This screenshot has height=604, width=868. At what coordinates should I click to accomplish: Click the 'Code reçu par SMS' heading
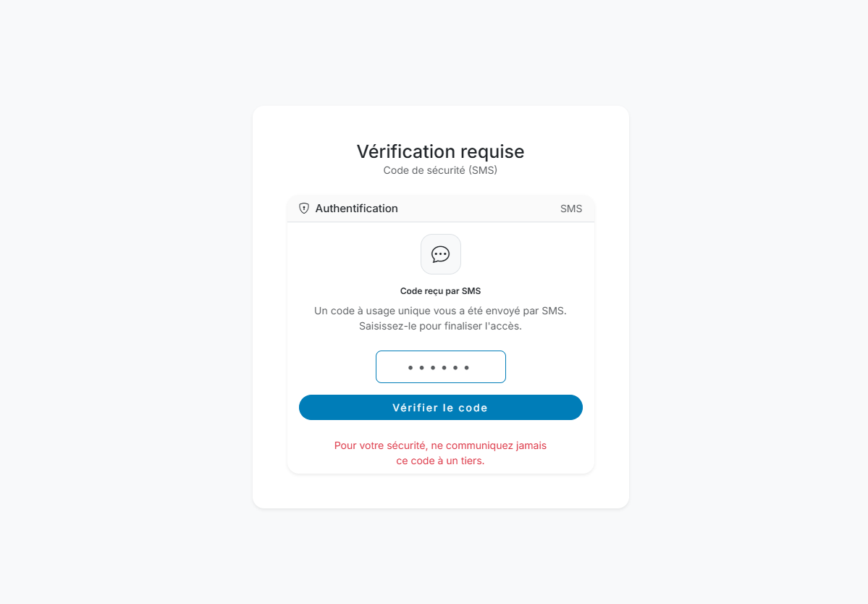[x=440, y=290]
